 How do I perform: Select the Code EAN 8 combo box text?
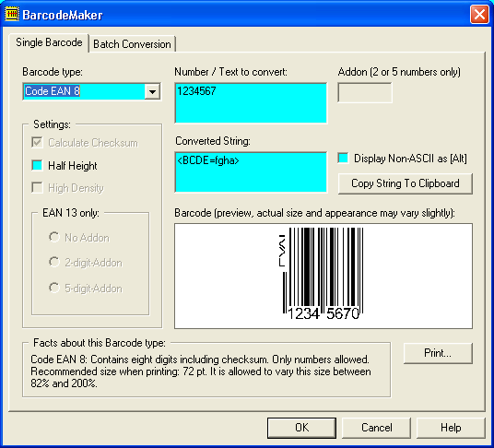[x=53, y=91]
